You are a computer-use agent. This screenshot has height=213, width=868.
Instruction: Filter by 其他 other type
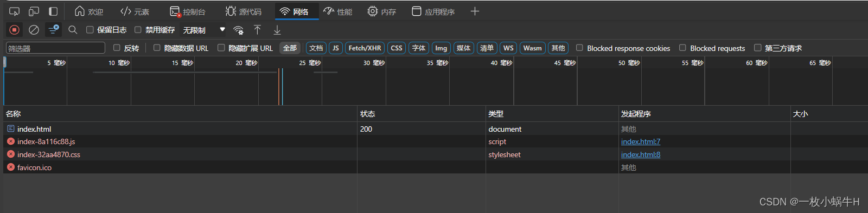click(x=558, y=48)
